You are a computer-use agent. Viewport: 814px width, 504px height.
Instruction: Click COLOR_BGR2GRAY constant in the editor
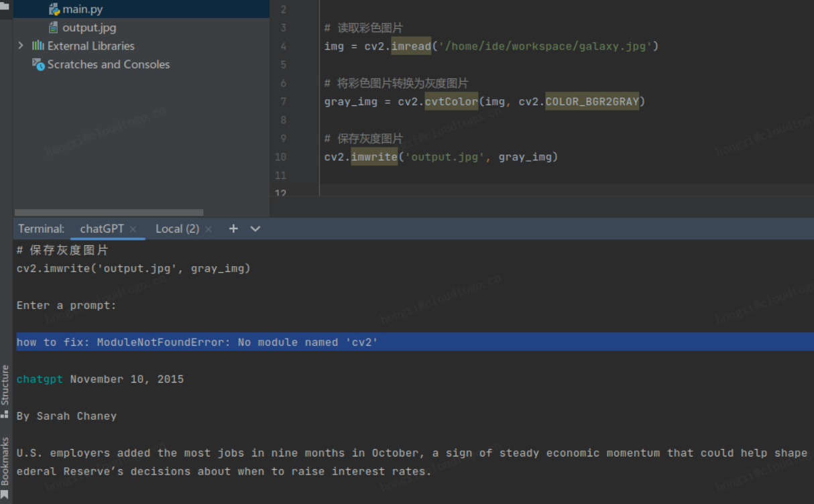click(592, 101)
